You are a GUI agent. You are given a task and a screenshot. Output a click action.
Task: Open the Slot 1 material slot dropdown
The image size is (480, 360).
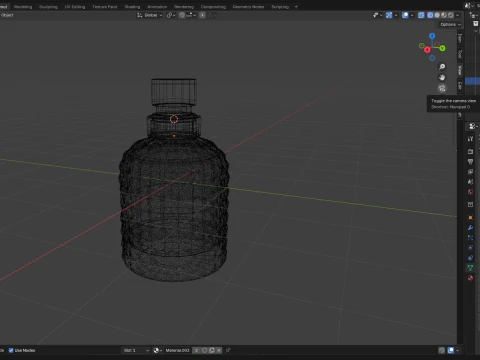pyautogui.click(x=136, y=350)
